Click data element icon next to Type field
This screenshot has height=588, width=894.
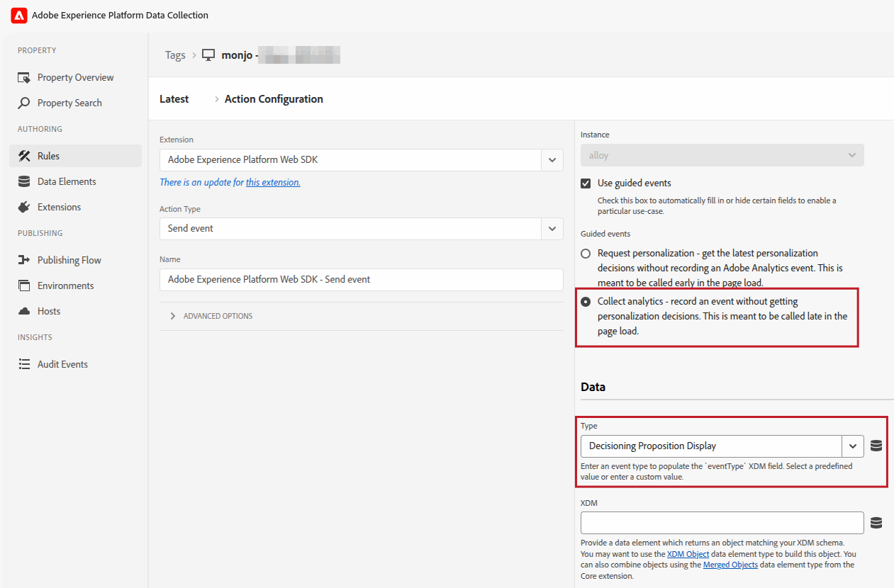(876, 446)
